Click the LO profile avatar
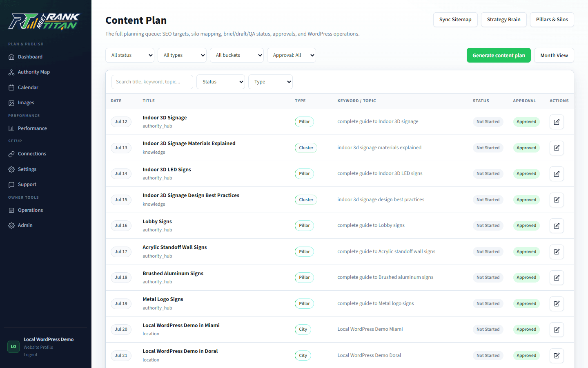This screenshot has width=588, height=368. coord(13,347)
